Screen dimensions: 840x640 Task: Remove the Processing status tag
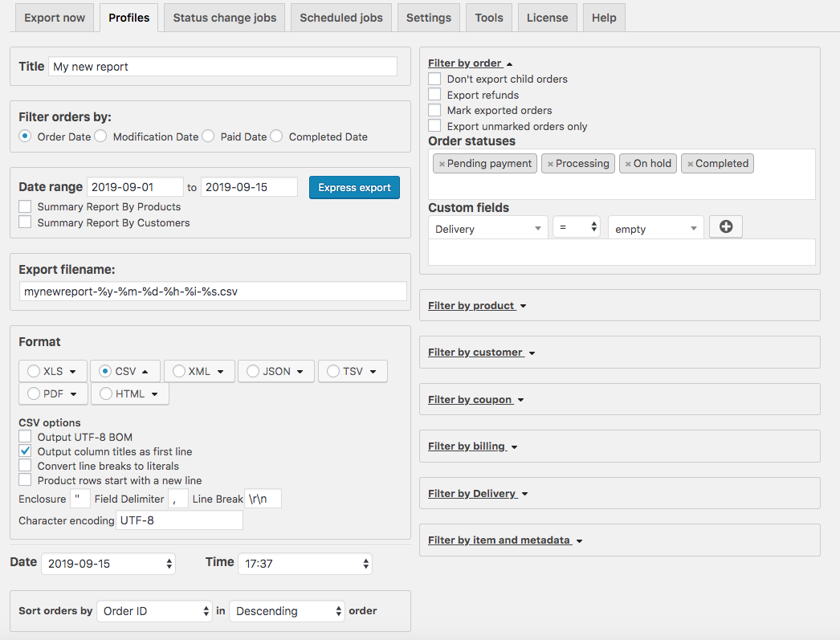(x=550, y=164)
